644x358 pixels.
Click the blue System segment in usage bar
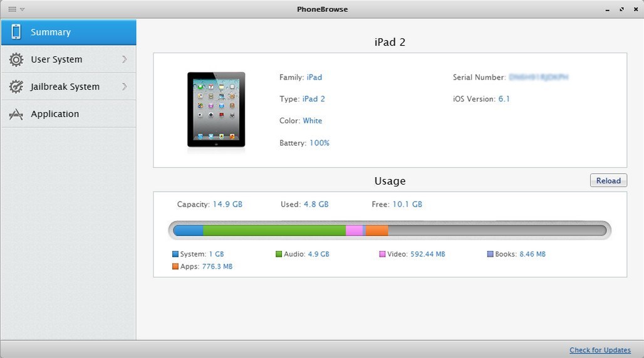tap(189, 230)
